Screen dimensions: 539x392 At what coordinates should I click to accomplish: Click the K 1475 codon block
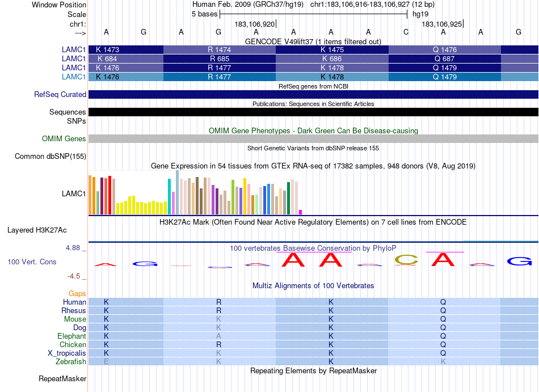click(332, 49)
